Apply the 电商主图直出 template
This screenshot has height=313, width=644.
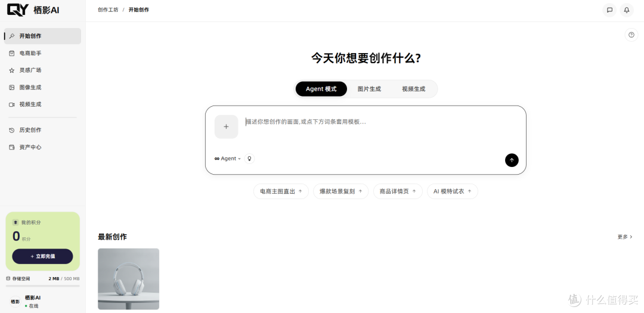coord(281,191)
